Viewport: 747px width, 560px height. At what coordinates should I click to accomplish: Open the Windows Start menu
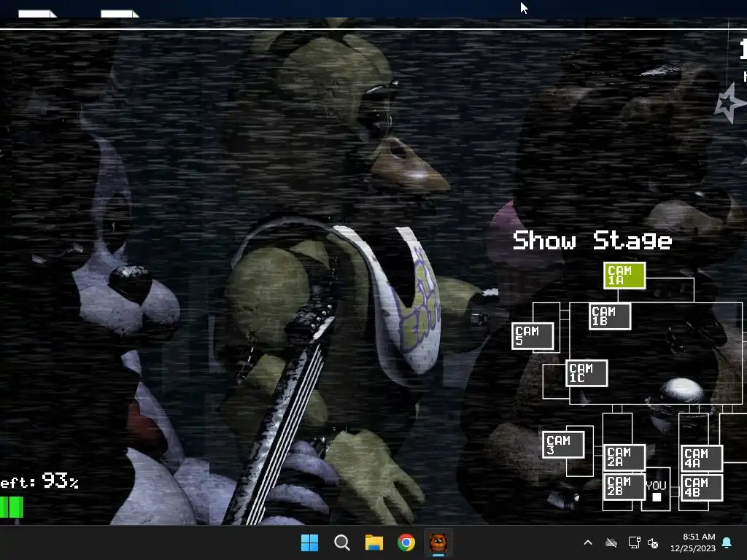pyautogui.click(x=309, y=542)
